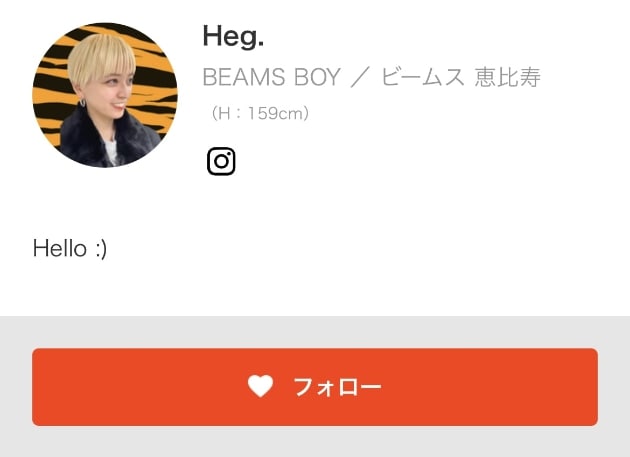The height and width of the screenshot is (457, 630).
Task: Click the tiger-stripe avatar image
Action: click(105, 95)
